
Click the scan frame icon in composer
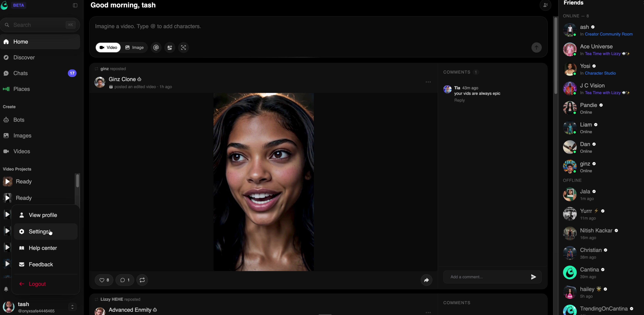pos(183,47)
